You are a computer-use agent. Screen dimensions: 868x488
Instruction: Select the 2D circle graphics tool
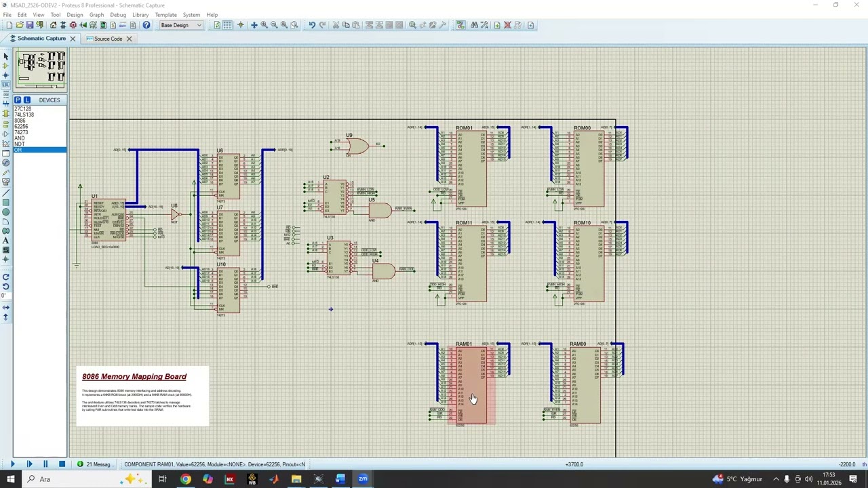click(x=5, y=212)
